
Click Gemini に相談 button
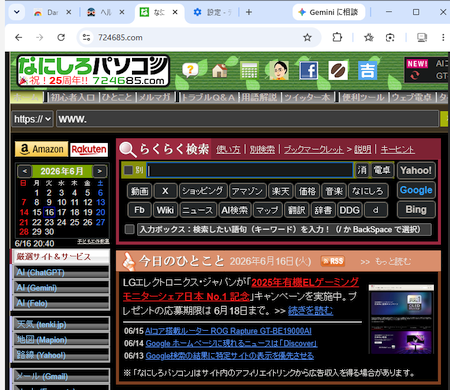click(329, 12)
